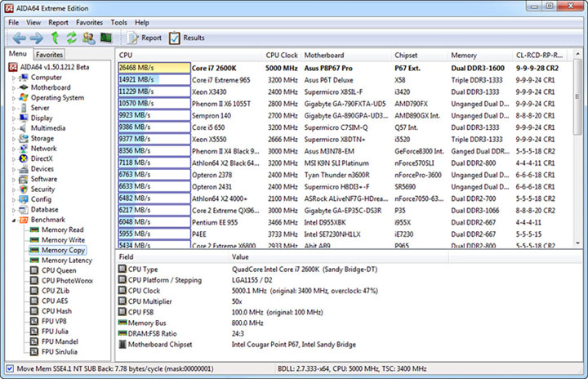Open the Memory Write benchmark
The width and height of the screenshot is (588, 379).
tap(64, 240)
